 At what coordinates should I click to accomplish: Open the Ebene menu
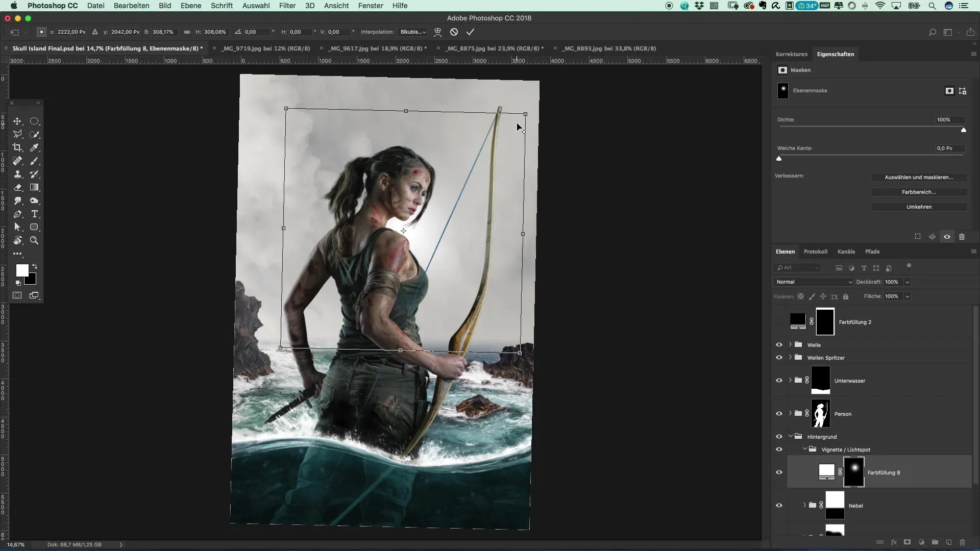pos(191,6)
